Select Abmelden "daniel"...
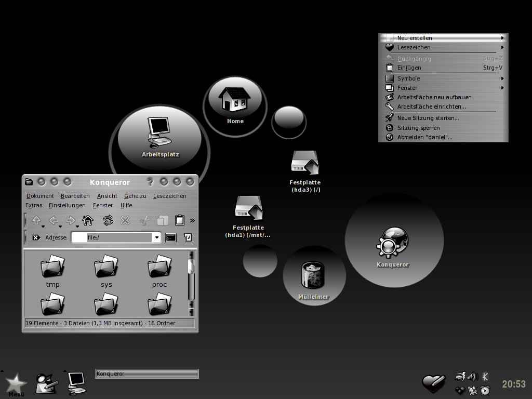 (443, 137)
